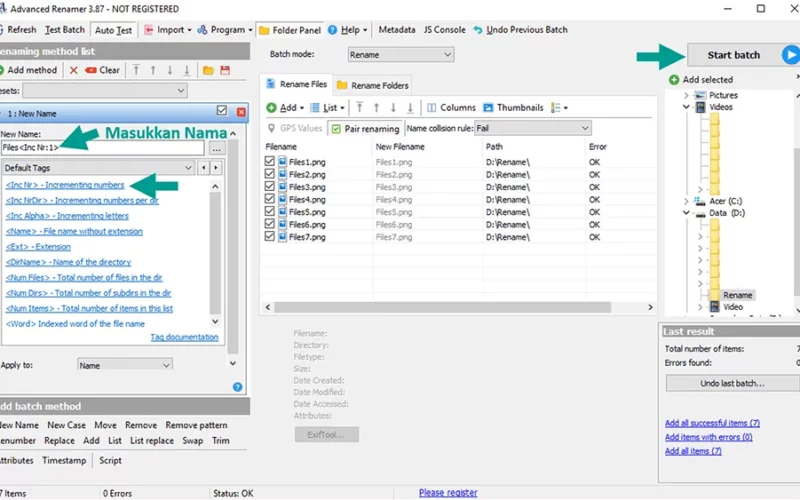Click the Please register link
This screenshot has width=800, height=500.
(448, 492)
